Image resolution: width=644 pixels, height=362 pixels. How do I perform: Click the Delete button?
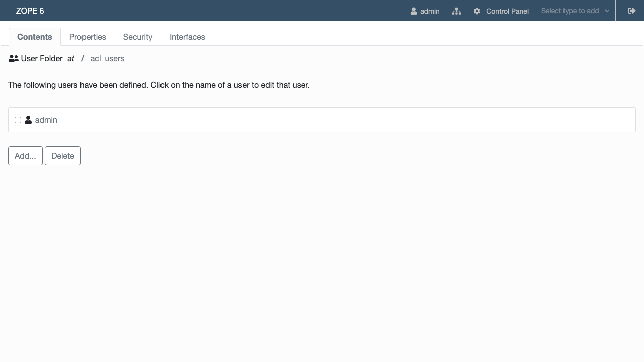tap(63, 156)
